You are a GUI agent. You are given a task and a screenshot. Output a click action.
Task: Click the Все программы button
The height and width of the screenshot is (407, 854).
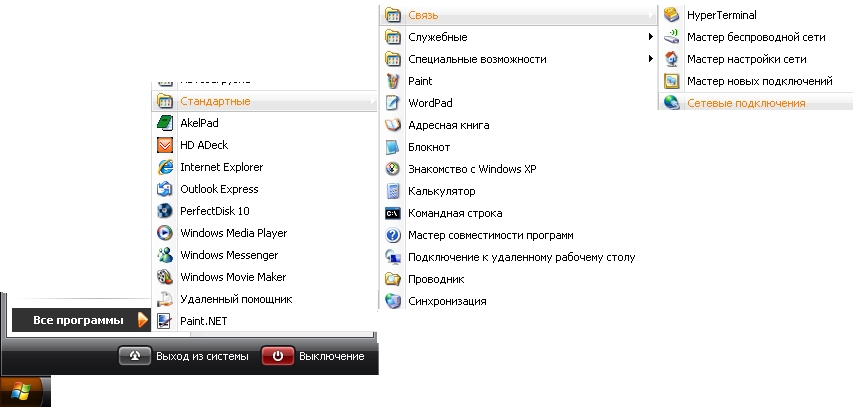pos(81,320)
